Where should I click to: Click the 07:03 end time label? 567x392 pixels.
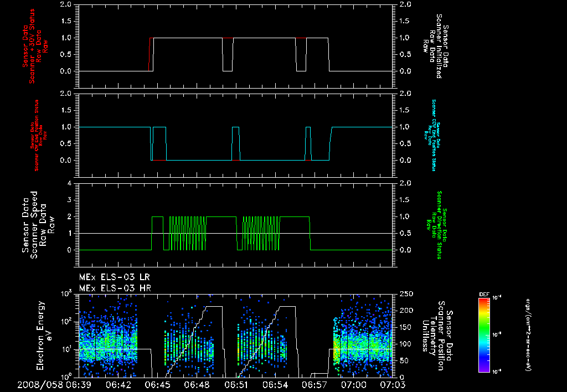click(x=393, y=385)
